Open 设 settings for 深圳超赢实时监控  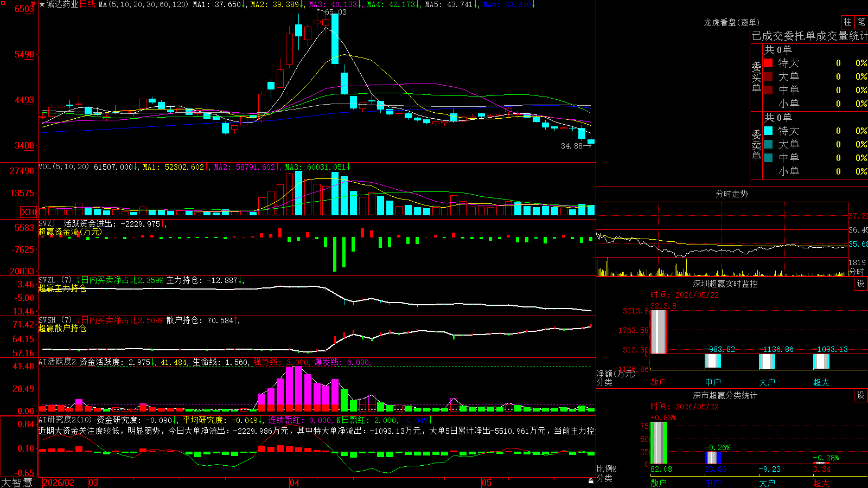861,284
